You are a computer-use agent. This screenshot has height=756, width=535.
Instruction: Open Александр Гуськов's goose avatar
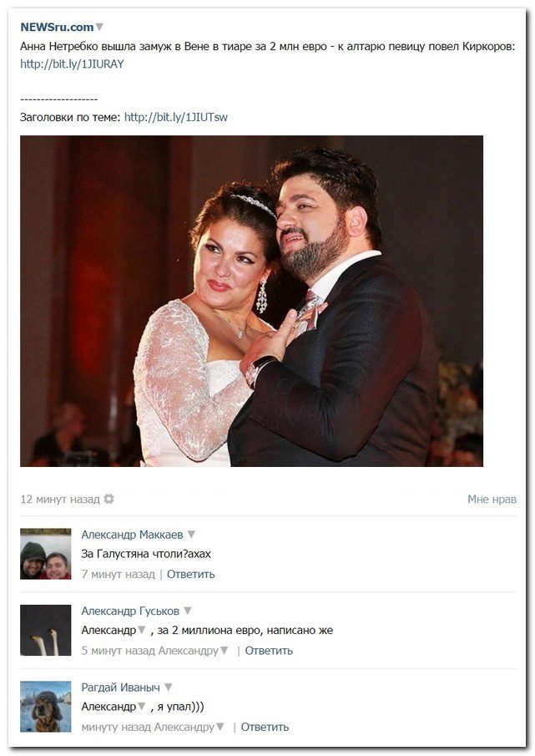pyautogui.click(x=46, y=630)
